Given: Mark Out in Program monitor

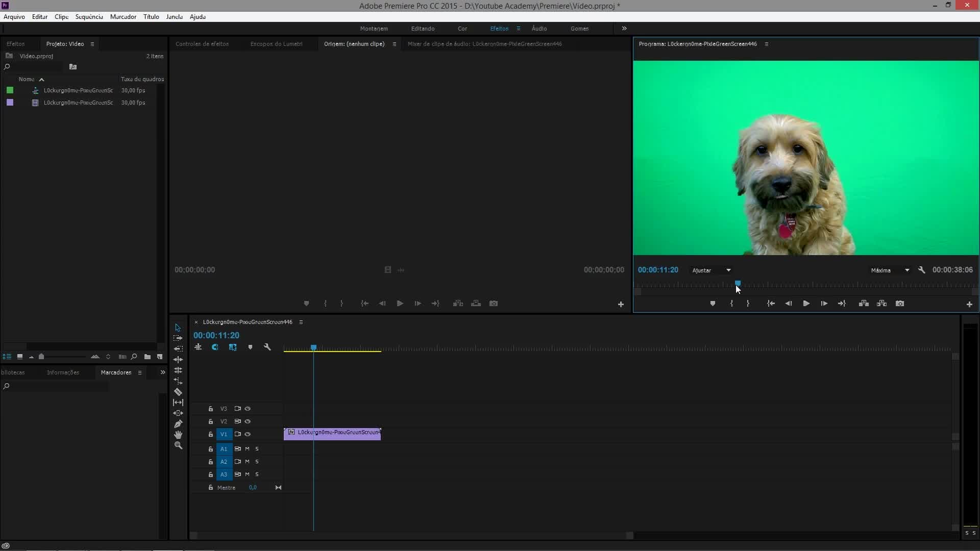Looking at the screenshot, I should (x=748, y=304).
